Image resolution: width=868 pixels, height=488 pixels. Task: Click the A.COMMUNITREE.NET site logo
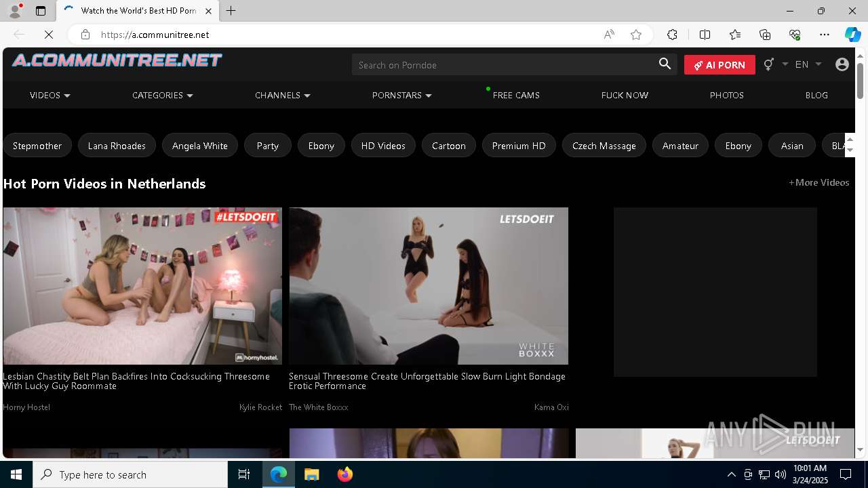tap(117, 60)
